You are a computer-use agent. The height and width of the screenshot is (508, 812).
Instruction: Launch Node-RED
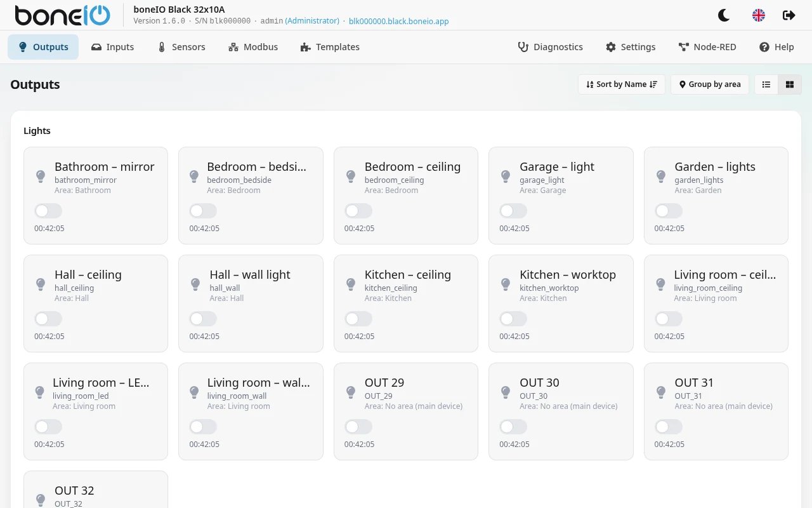click(x=707, y=47)
